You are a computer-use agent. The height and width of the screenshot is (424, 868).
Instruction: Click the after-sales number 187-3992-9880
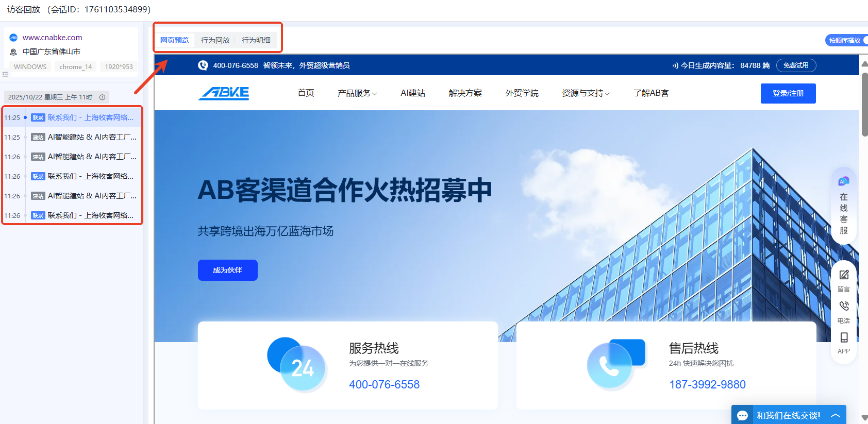707,384
